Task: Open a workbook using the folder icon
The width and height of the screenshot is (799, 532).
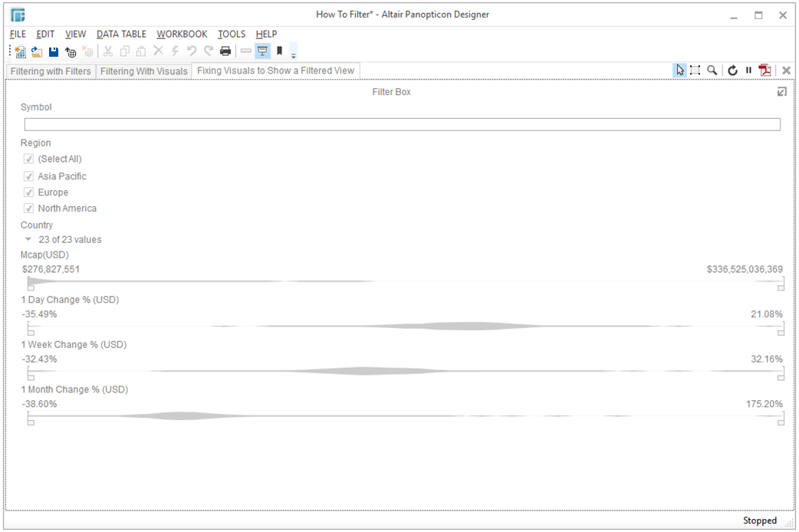Action: tap(37, 51)
